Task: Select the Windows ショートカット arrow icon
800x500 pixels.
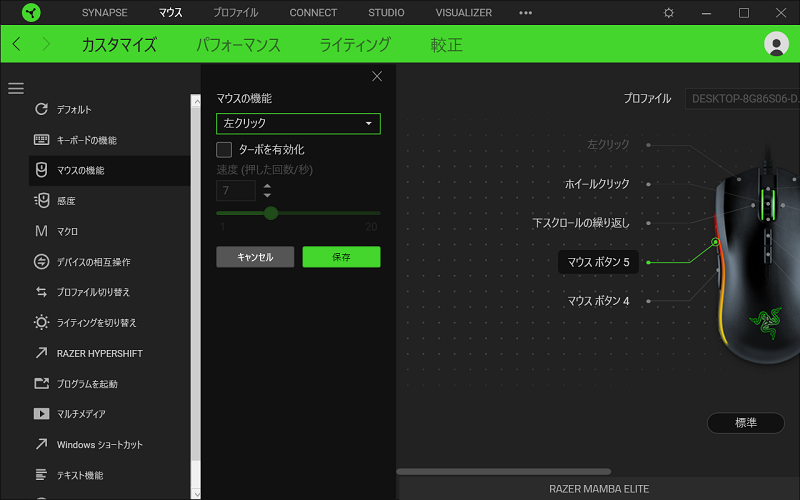Action: pos(41,444)
